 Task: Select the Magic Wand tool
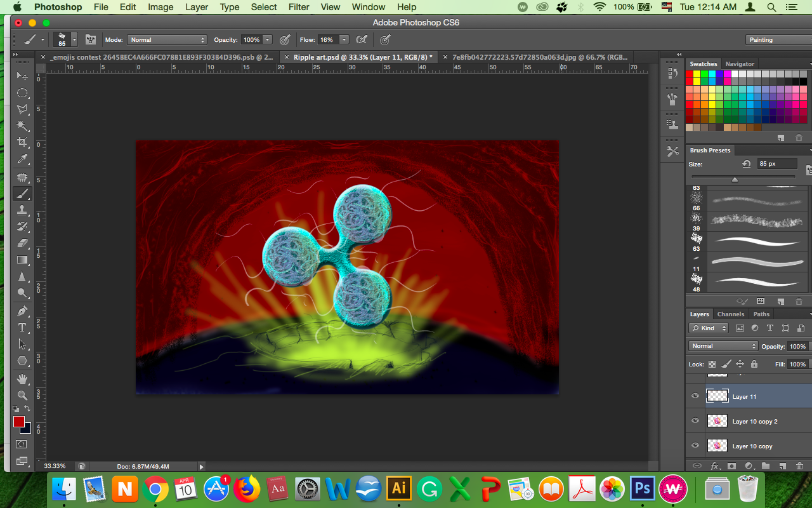pos(22,125)
